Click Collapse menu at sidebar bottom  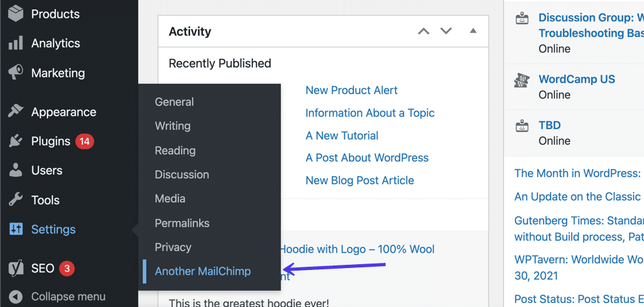67,297
